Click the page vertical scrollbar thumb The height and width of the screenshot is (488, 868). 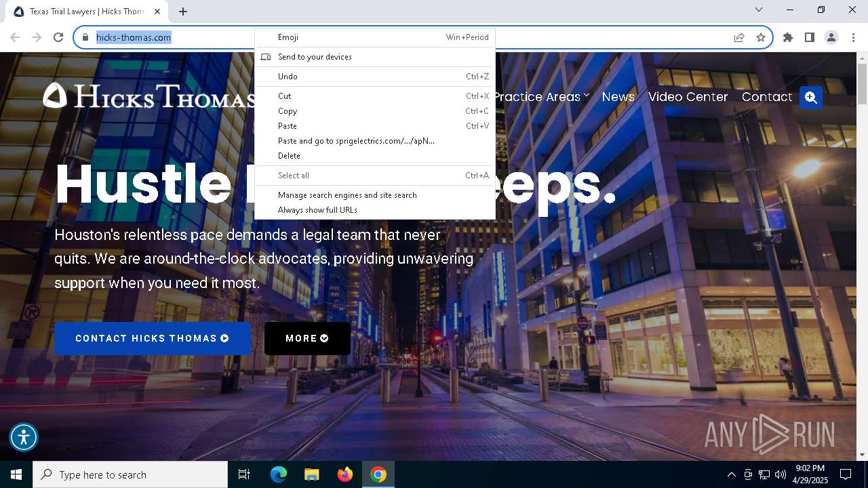862,84
